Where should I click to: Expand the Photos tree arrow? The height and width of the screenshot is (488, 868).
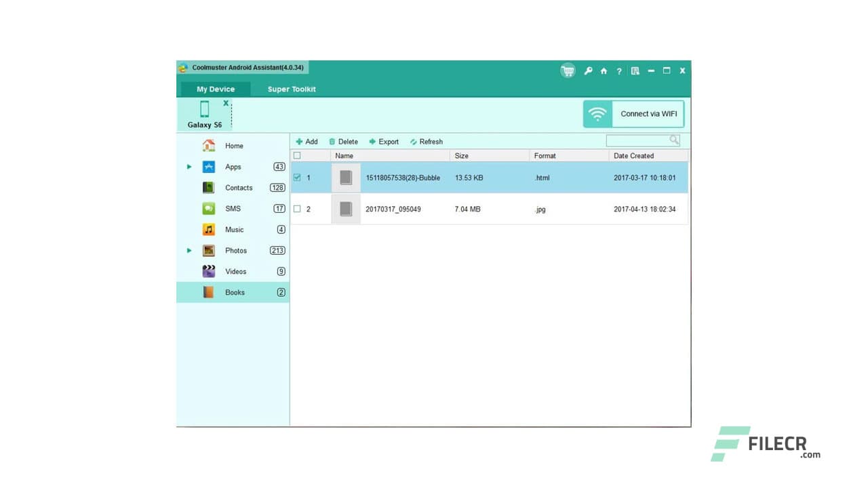point(190,250)
